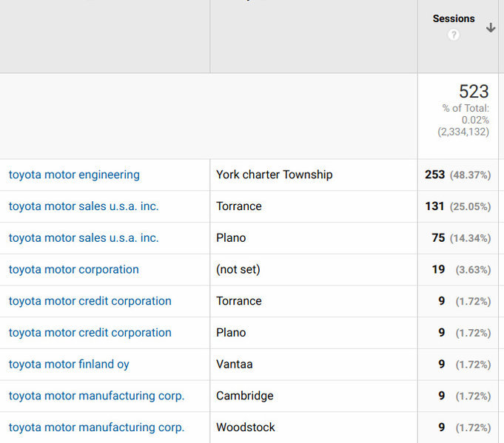Screen dimensions: 504x443
Task: Open the toyota motor corporation link
Action: click(73, 269)
